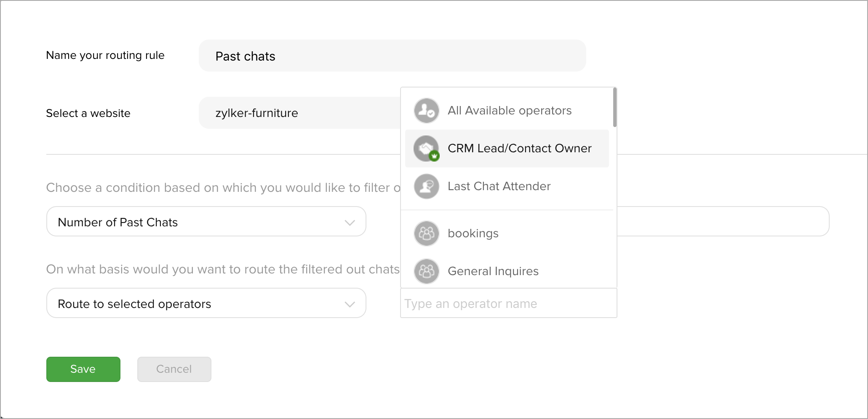
Task: Focus the Type an operator name field
Action: coord(508,303)
